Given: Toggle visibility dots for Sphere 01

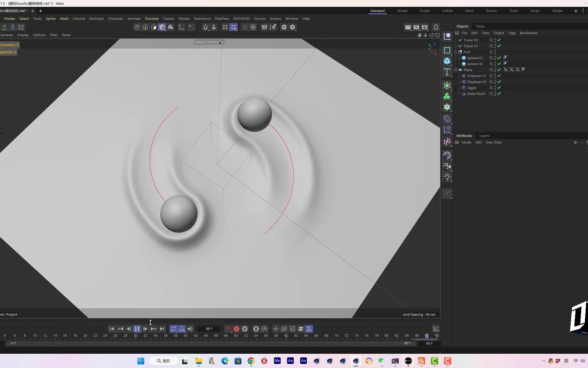Looking at the screenshot, I should [495, 58].
